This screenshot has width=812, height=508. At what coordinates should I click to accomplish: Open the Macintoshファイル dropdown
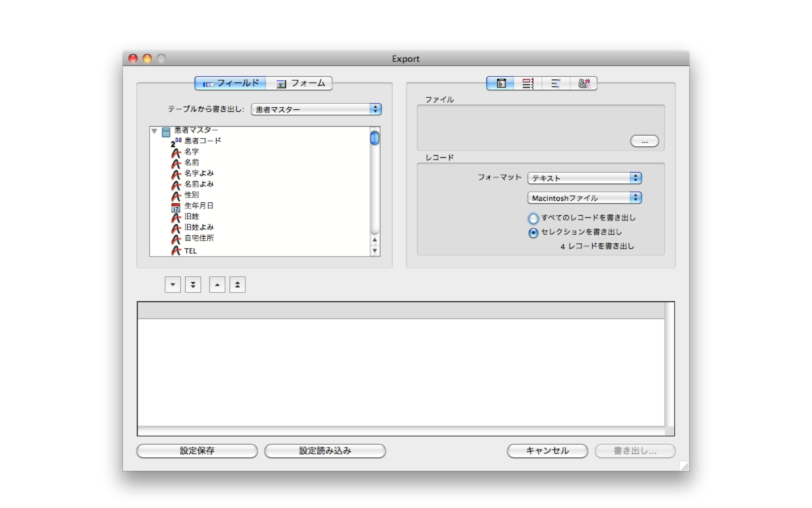[585, 198]
